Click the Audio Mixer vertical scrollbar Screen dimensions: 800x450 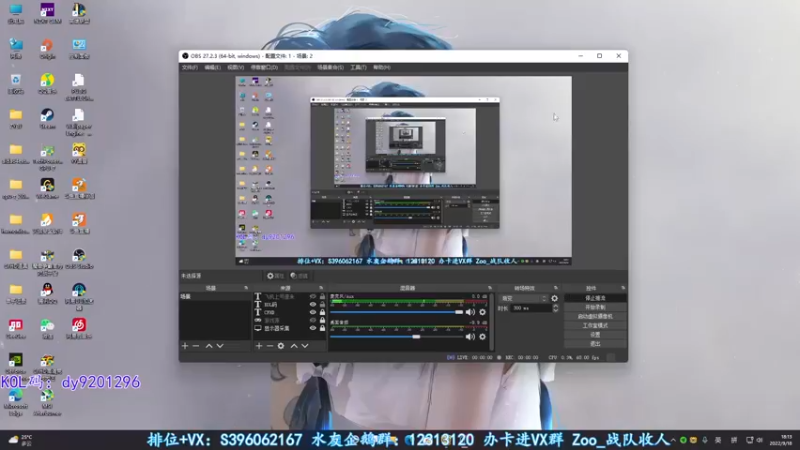(492, 321)
